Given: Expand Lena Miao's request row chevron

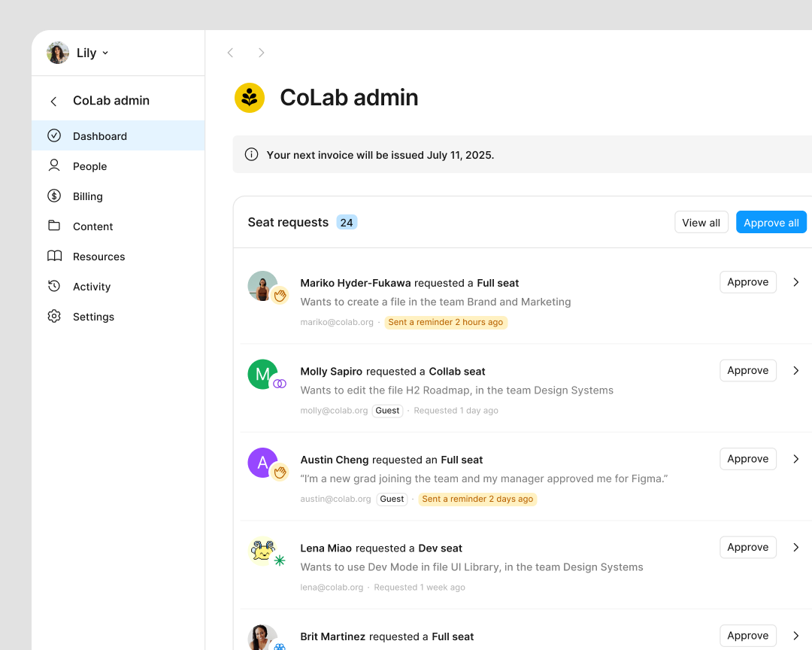Looking at the screenshot, I should click(795, 547).
